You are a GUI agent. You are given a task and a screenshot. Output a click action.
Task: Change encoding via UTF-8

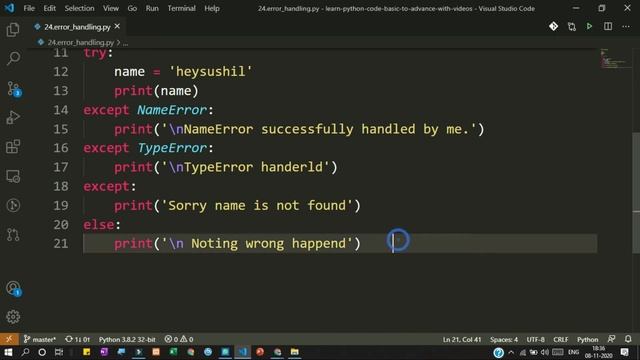coord(536,340)
